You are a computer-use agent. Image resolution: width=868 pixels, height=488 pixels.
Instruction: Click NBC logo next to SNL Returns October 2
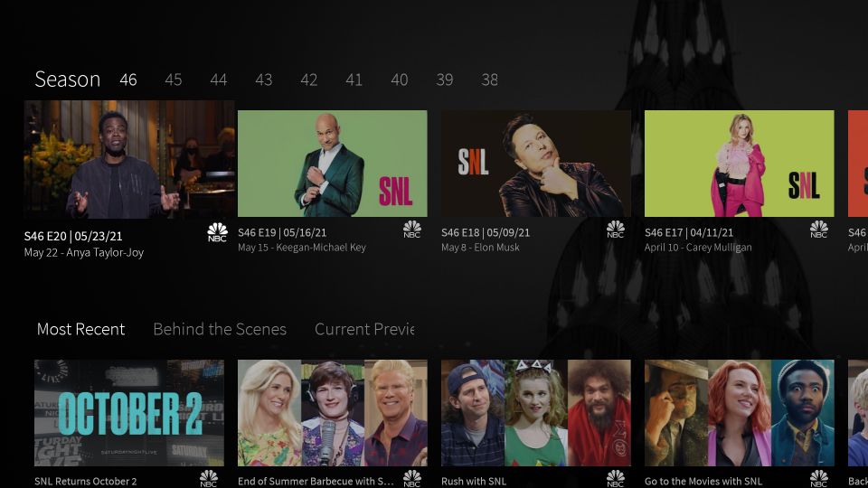[x=209, y=478]
